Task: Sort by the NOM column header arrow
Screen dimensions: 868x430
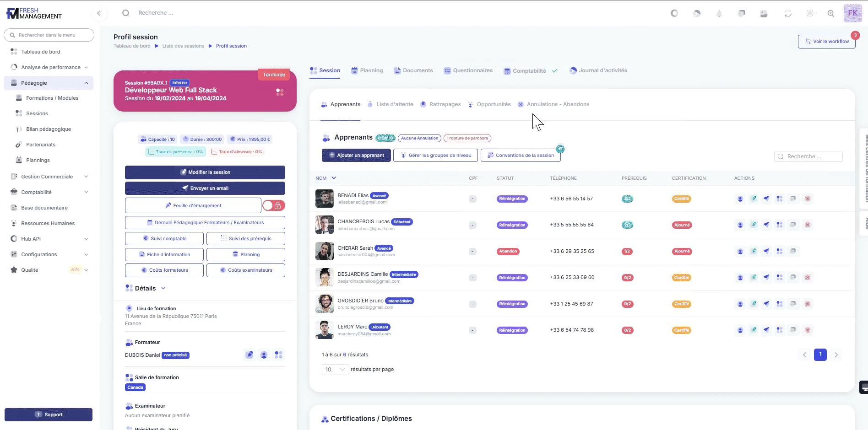Action: click(x=334, y=178)
